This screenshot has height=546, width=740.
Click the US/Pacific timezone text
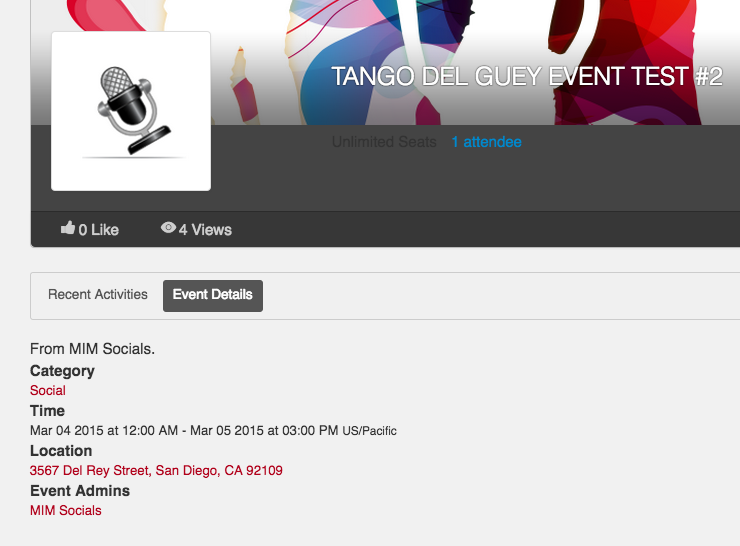[370, 431]
